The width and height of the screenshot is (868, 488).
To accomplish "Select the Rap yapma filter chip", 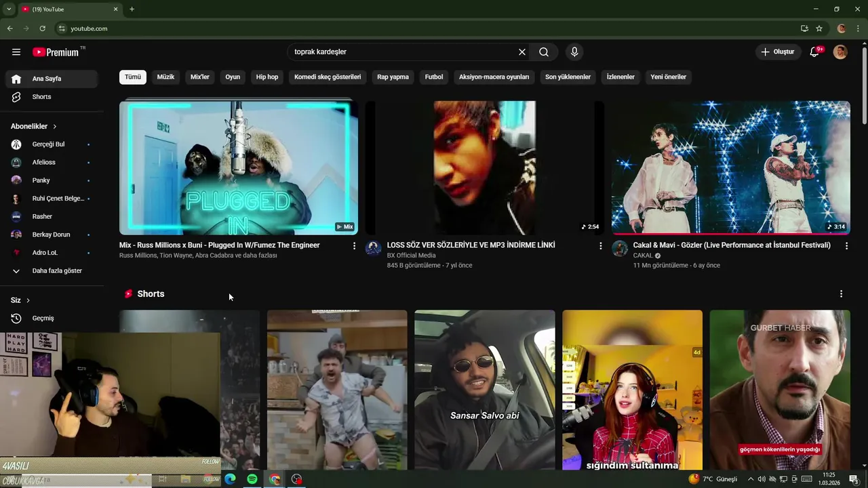I will (x=393, y=77).
